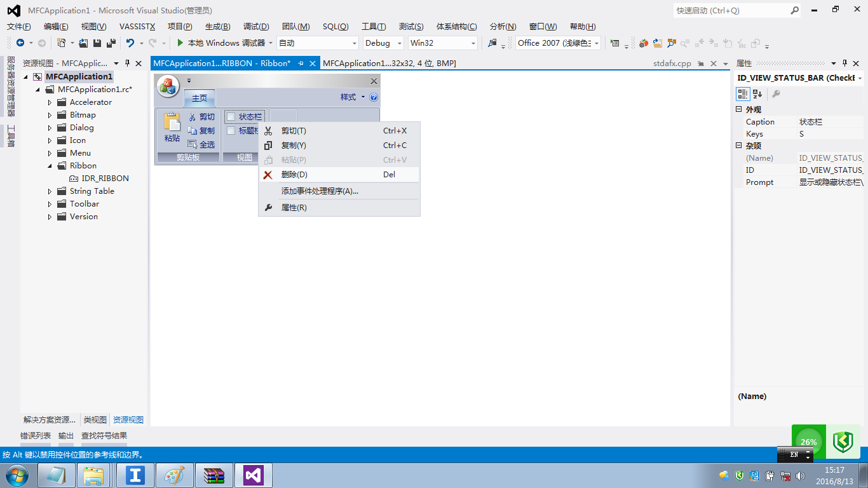The height and width of the screenshot is (488, 868).
Task: Show categorized view in Properties panel
Action: click(743, 94)
